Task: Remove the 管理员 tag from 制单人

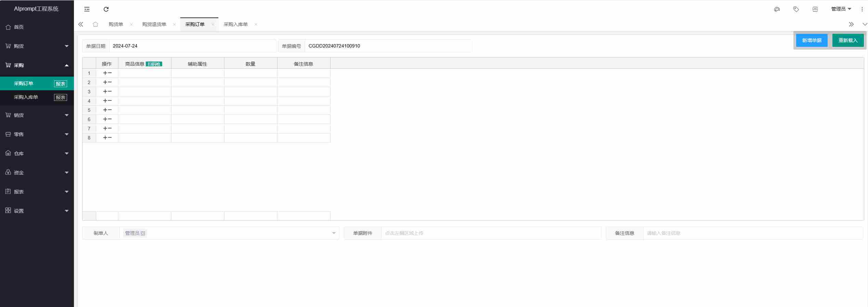Action: coord(143,233)
